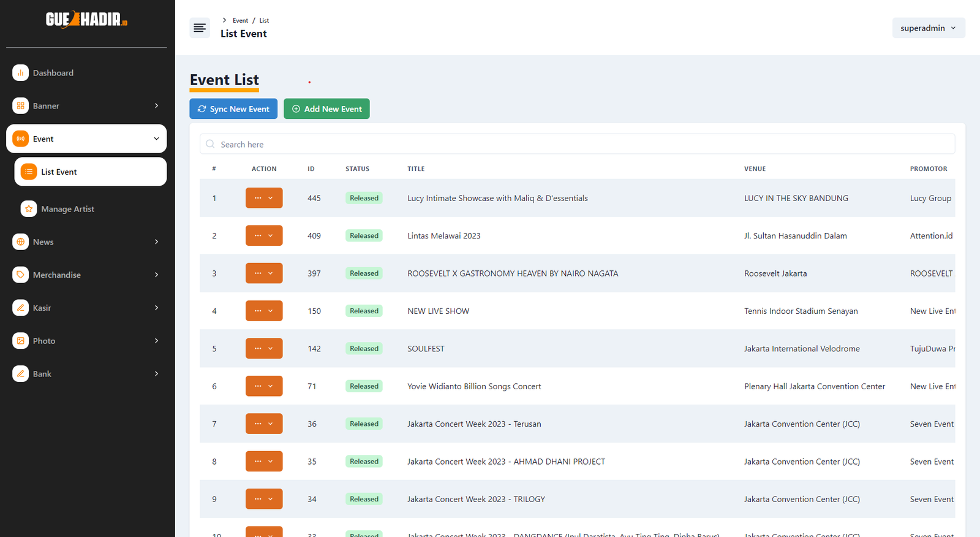The height and width of the screenshot is (537, 980).
Task: Click the Dashboard chart icon
Action: [x=20, y=73]
